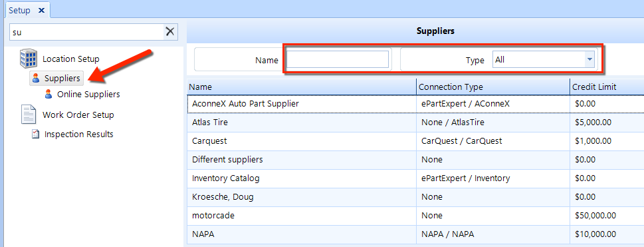The height and width of the screenshot is (247, 644).
Task: Open the Type dropdown arrow
Action: 590,60
